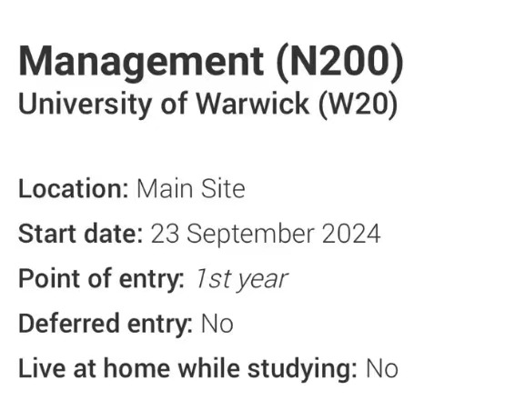Click the word September in start date

click(x=250, y=235)
